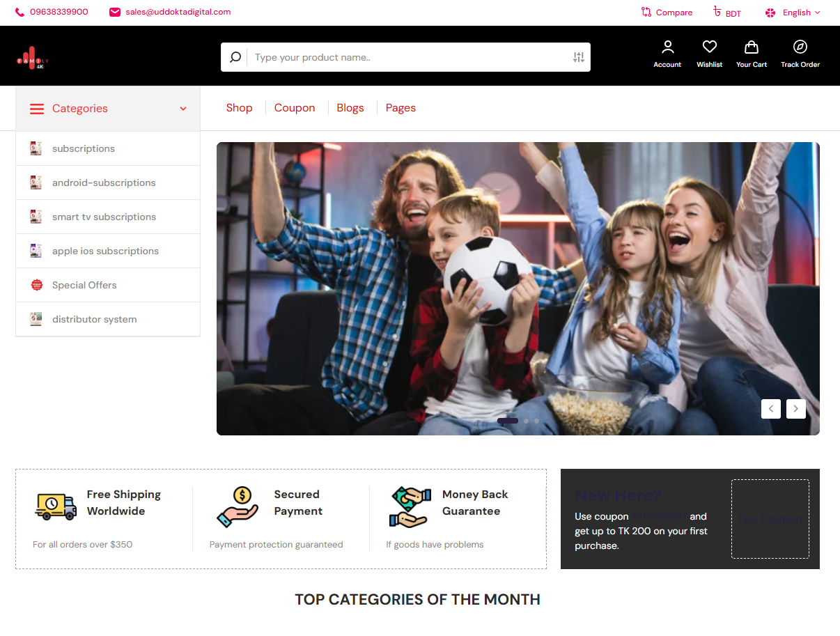Show previous banner slide
Image resolution: width=840 pixels, height=636 pixels.
point(771,409)
